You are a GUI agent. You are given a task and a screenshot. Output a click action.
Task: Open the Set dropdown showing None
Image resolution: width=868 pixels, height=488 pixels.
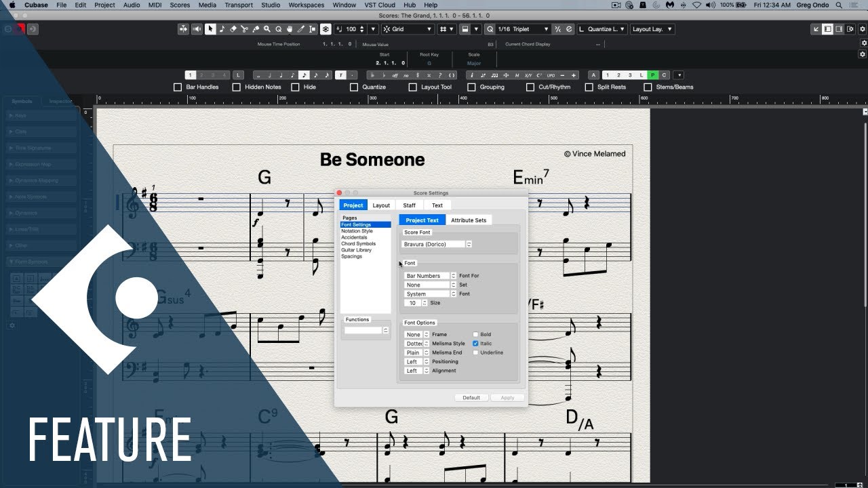tap(430, 285)
